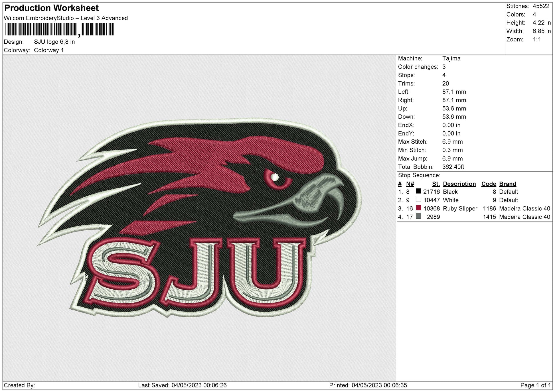Click 'Wilcom EmbroideryStudio – Level 3 Advanced' text
Screen dimensions: 555x392
tap(66, 18)
